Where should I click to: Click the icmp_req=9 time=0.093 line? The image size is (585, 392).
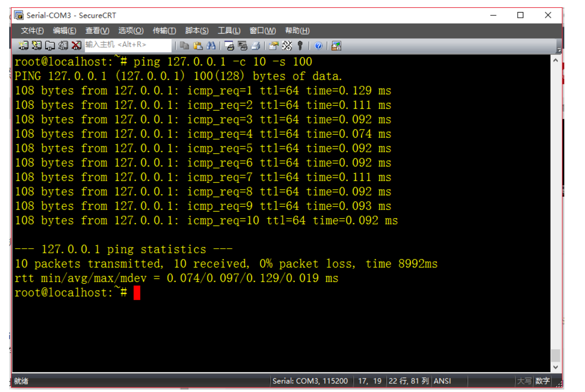203,206
